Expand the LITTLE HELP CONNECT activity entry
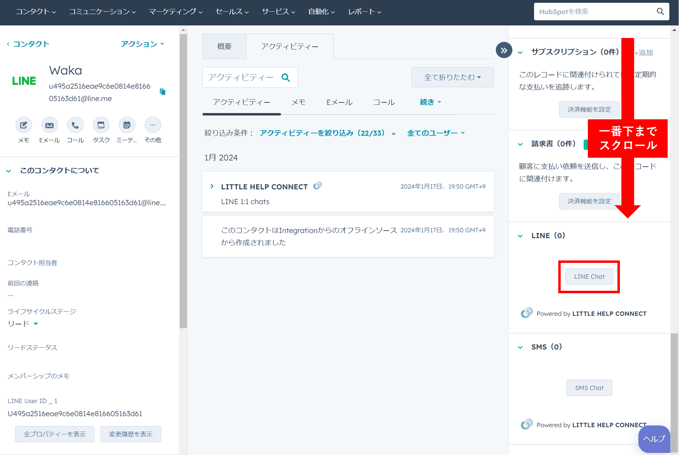The image size is (679, 455). point(212,187)
